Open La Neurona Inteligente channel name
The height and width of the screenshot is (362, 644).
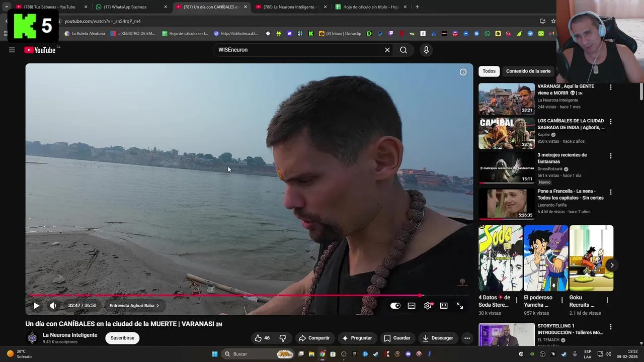(x=70, y=335)
